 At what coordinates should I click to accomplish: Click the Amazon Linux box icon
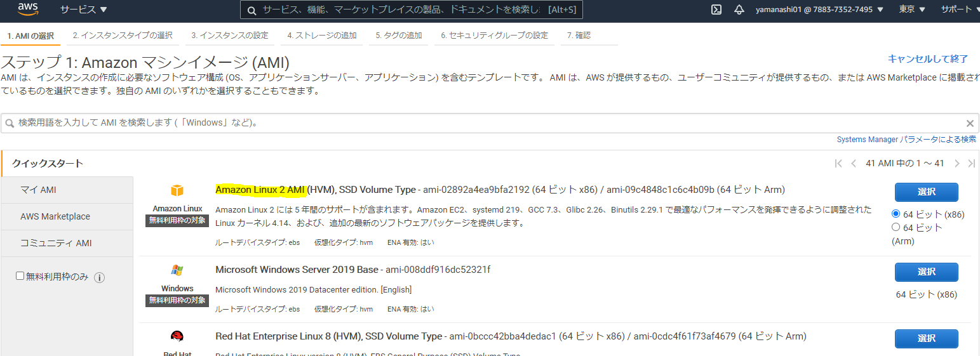coord(177,191)
